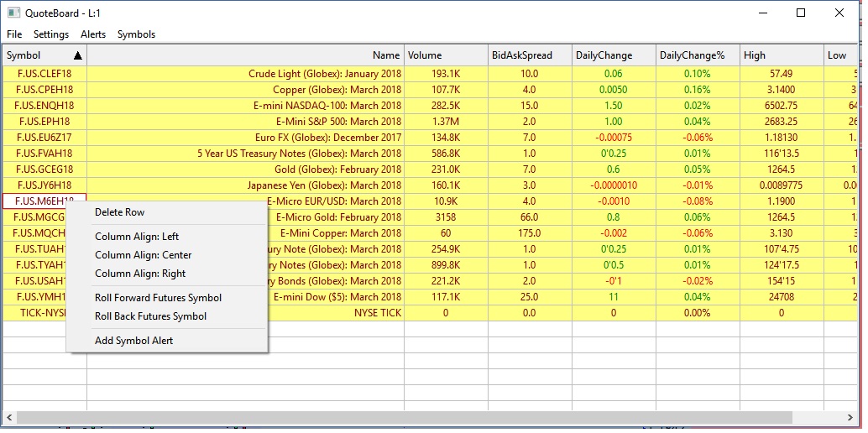The height and width of the screenshot is (433, 868).
Task: Click the horizontal scrollbar thumb
Action: [x=405, y=418]
